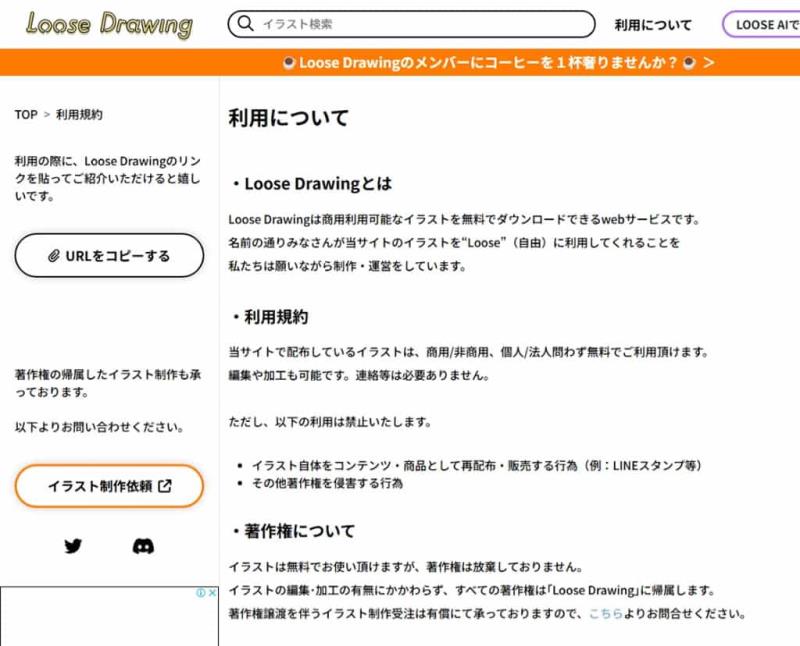Click the main heading 利用について
Screen dimensions: 800x646
click(288, 118)
